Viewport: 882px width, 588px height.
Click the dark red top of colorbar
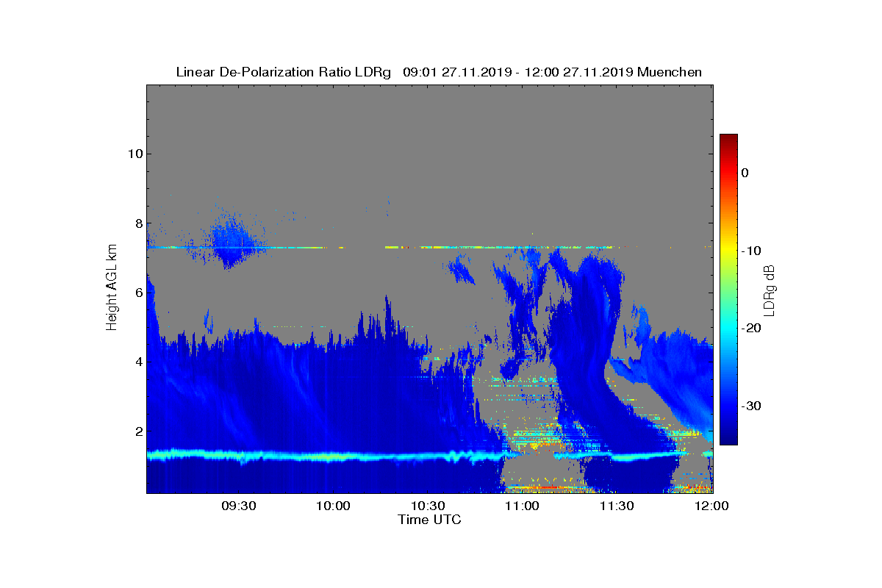point(728,139)
